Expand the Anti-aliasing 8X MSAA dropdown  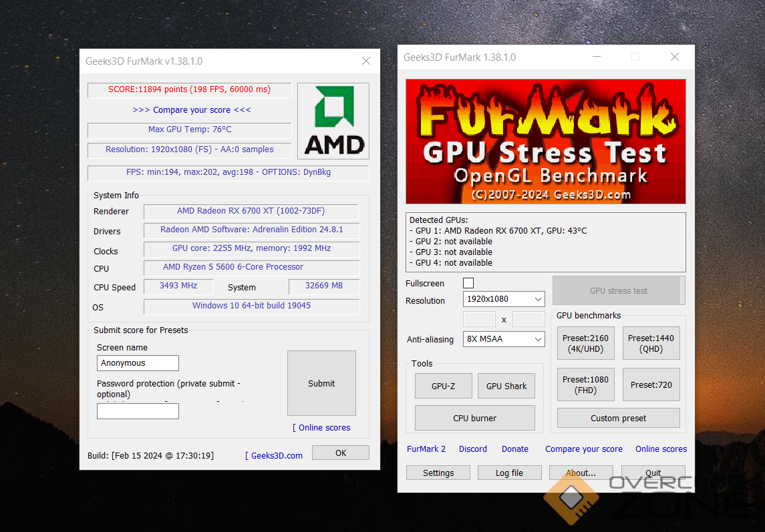pos(504,339)
